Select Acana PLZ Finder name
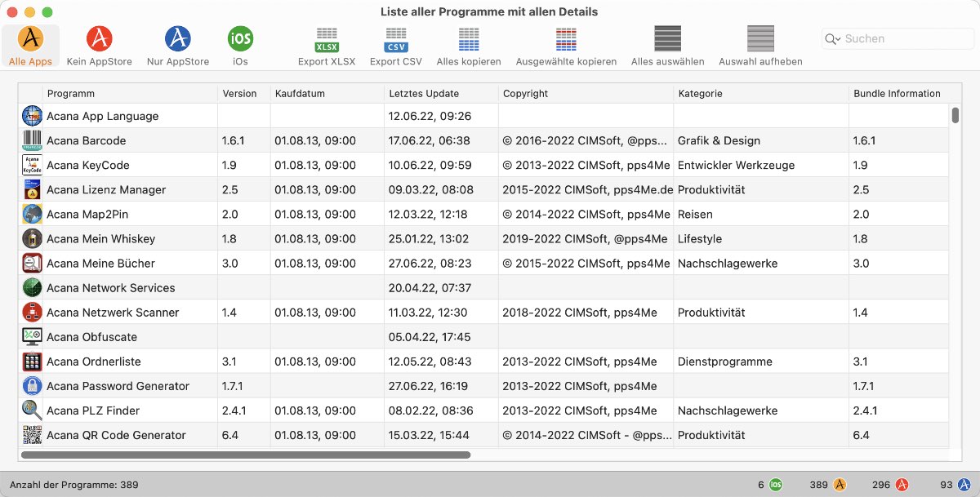The width and height of the screenshot is (980, 497). [x=93, y=410]
